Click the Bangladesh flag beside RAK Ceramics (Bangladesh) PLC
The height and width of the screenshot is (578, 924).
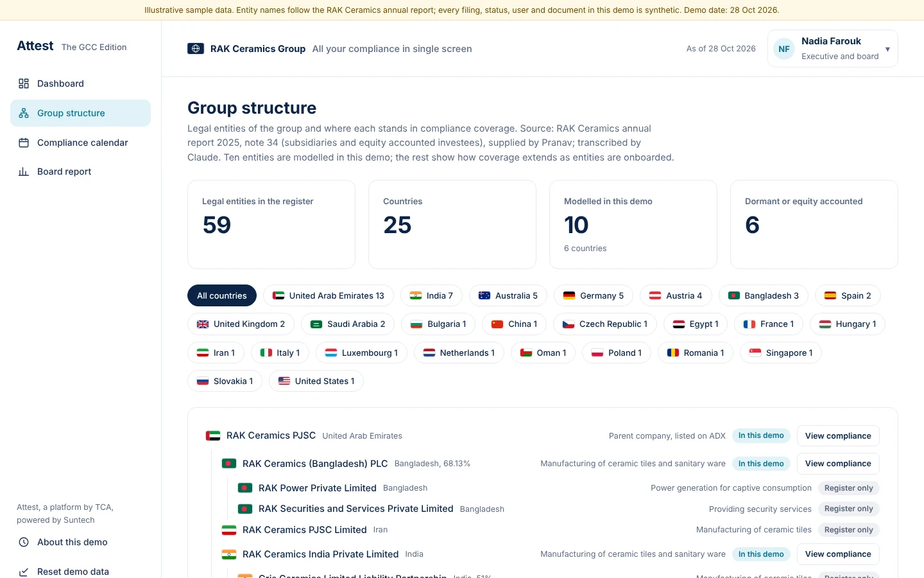pos(229,463)
